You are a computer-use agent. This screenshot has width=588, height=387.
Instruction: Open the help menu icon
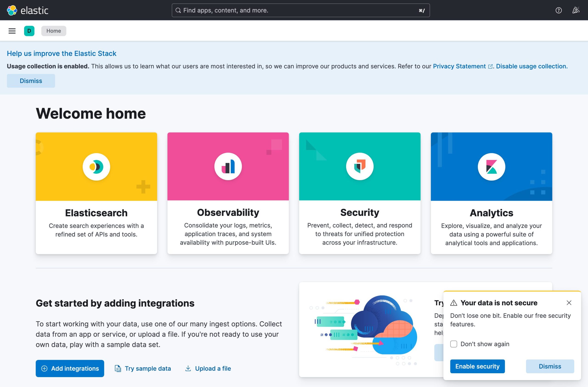[559, 10]
